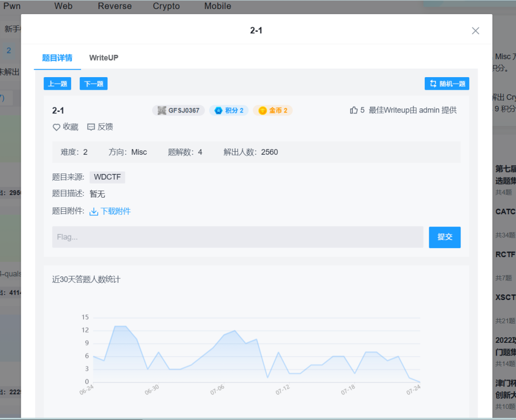This screenshot has height=420, width=516.
Task: Click the shuffle icon on random question button
Action: point(433,84)
